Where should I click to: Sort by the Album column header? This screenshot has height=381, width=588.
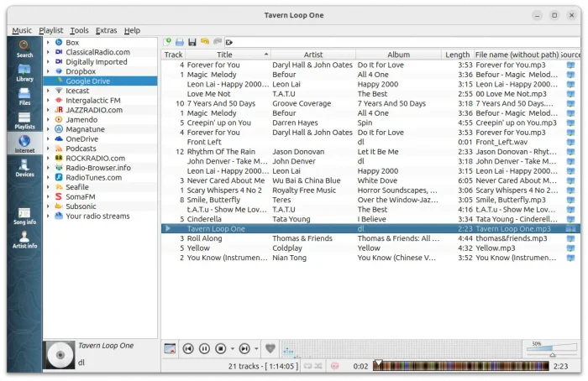[x=398, y=55]
